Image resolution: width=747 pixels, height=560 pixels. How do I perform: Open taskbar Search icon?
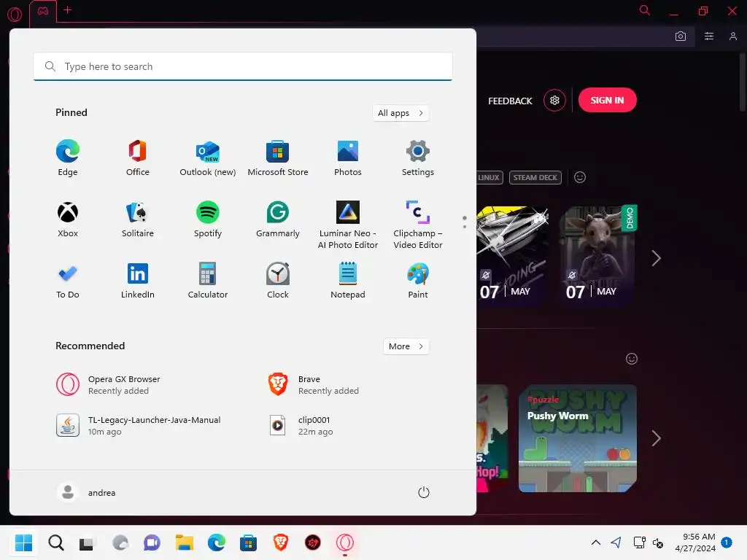click(55, 542)
